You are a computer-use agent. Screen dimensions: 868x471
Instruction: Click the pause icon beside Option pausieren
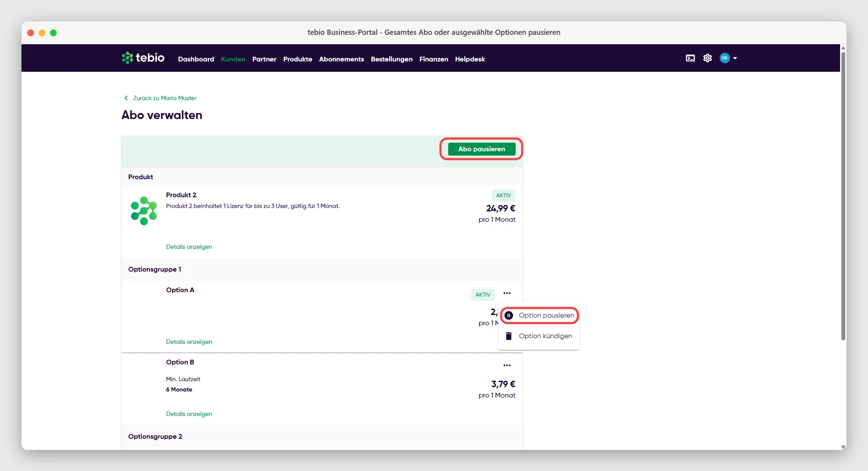pos(509,315)
